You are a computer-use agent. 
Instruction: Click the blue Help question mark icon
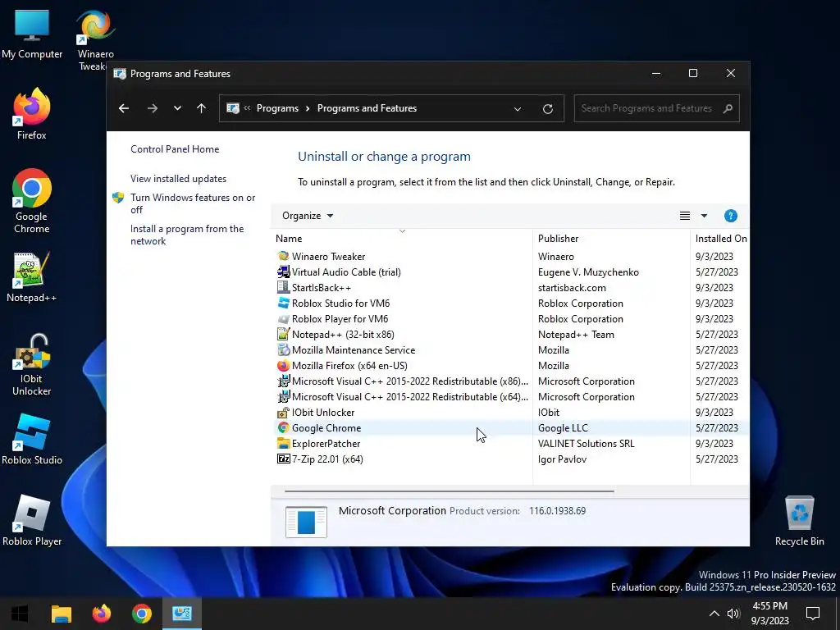[x=730, y=216]
